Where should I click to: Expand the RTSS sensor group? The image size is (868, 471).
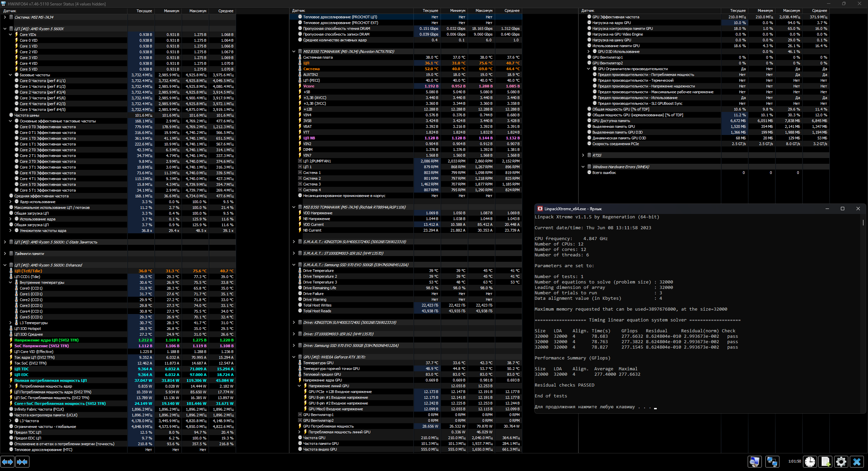583,155
